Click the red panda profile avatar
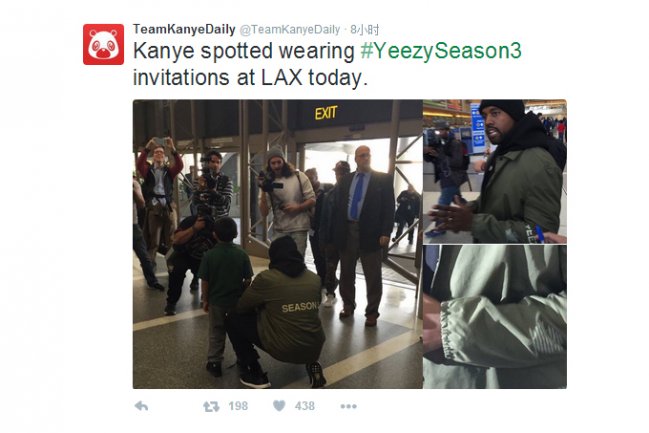649x433 pixels. coord(103,44)
